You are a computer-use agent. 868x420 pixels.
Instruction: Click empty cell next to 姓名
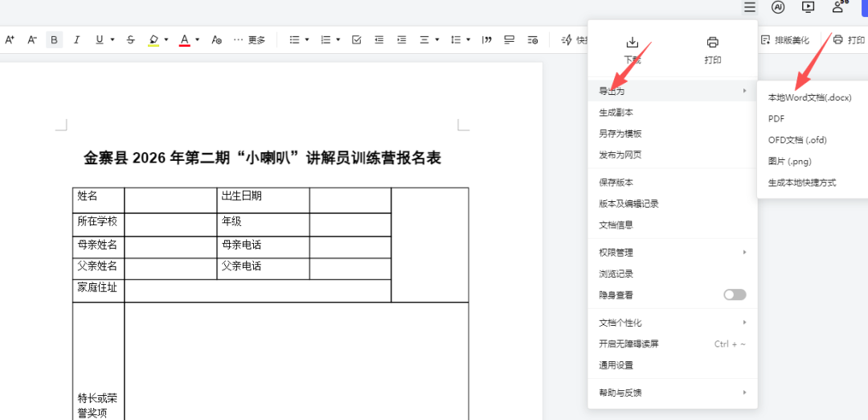click(x=170, y=200)
